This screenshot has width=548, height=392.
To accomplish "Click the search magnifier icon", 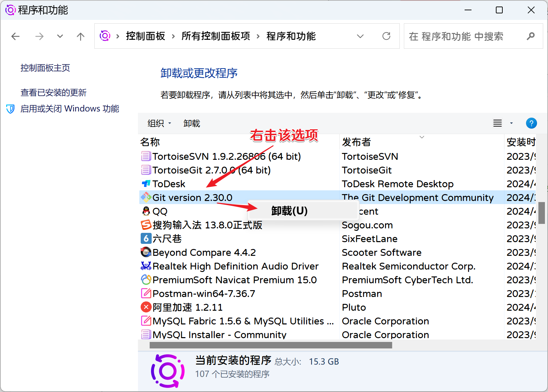I will point(530,36).
